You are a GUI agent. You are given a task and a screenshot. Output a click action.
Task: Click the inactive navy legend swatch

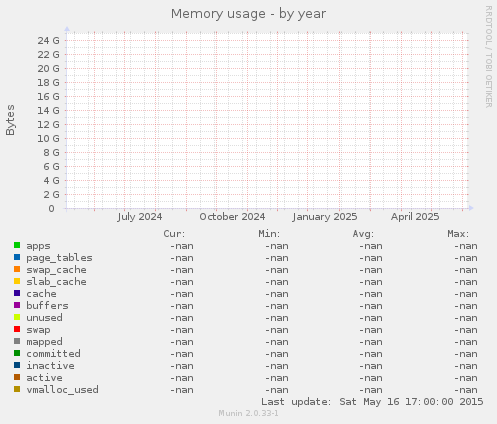pos(17,365)
